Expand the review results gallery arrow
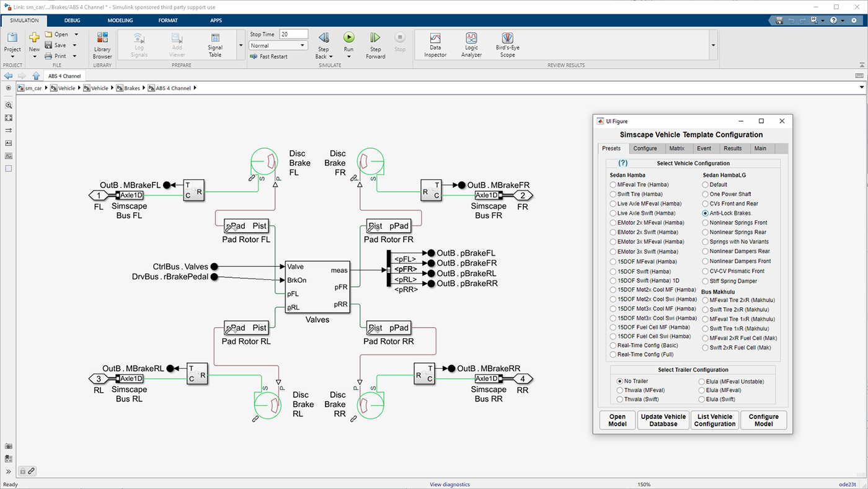The image size is (868, 489). (x=713, y=45)
